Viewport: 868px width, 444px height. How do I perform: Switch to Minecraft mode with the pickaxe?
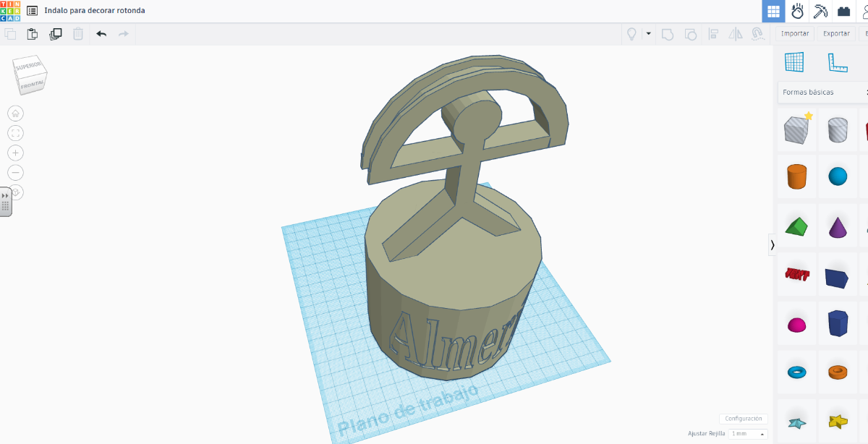820,11
